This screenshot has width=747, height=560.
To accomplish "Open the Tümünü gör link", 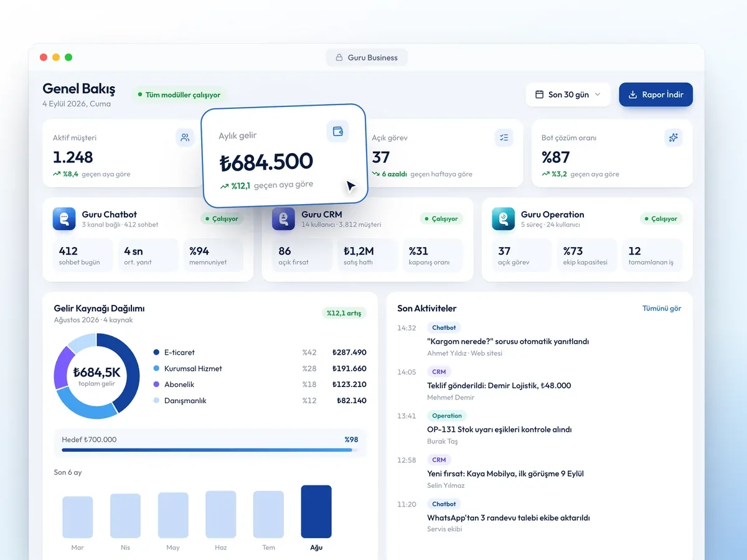I will [662, 309].
